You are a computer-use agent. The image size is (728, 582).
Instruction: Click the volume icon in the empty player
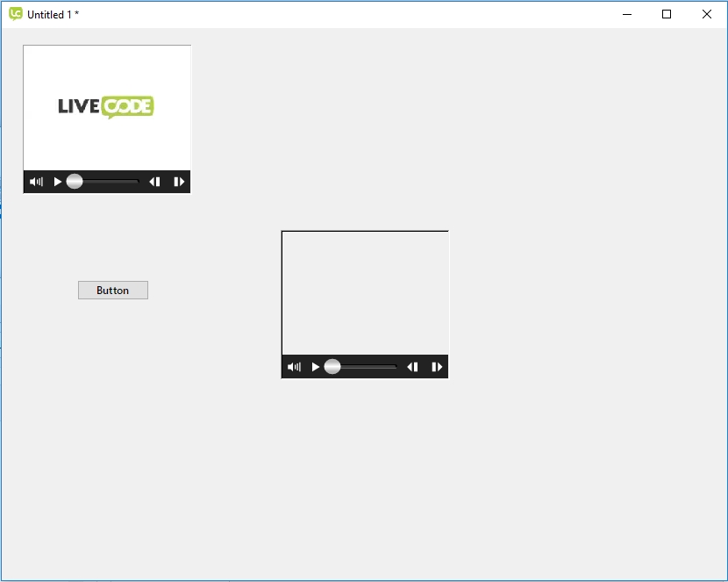[x=294, y=367]
